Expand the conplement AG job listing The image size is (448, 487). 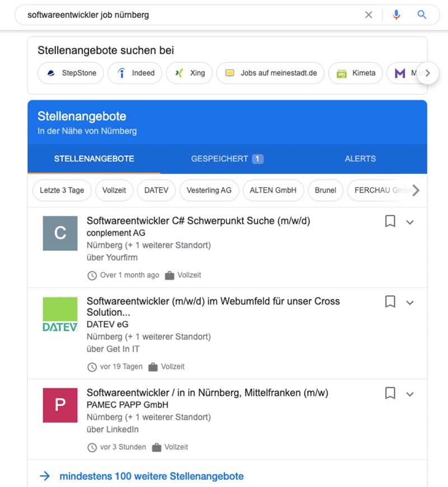(x=410, y=222)
